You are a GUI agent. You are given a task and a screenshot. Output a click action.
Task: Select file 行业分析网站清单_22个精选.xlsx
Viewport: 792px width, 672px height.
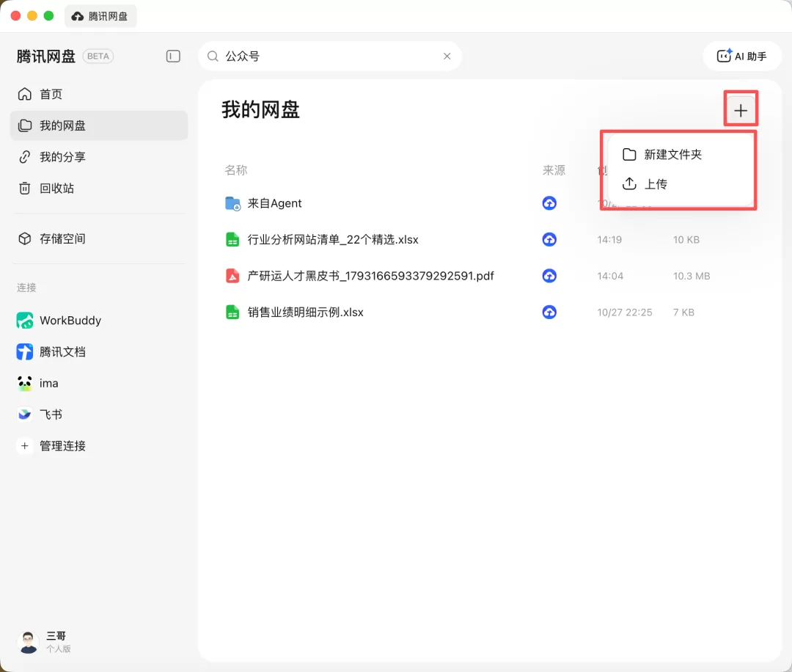333,239
